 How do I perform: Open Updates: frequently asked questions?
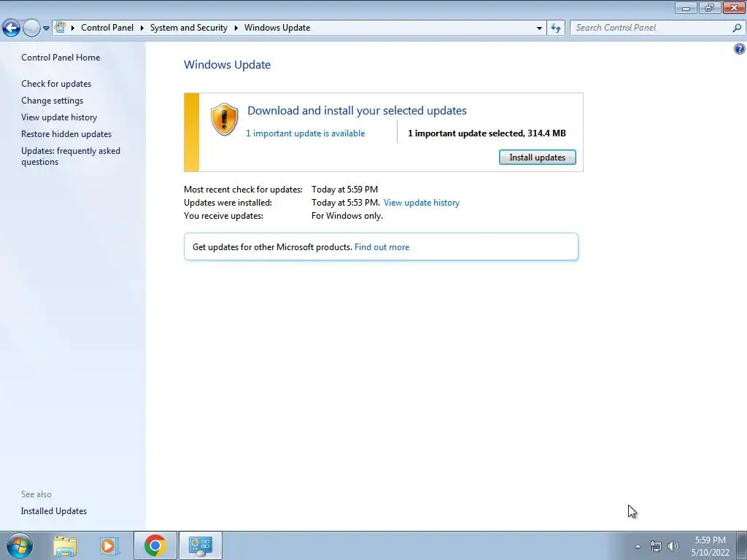pos(71,156)
